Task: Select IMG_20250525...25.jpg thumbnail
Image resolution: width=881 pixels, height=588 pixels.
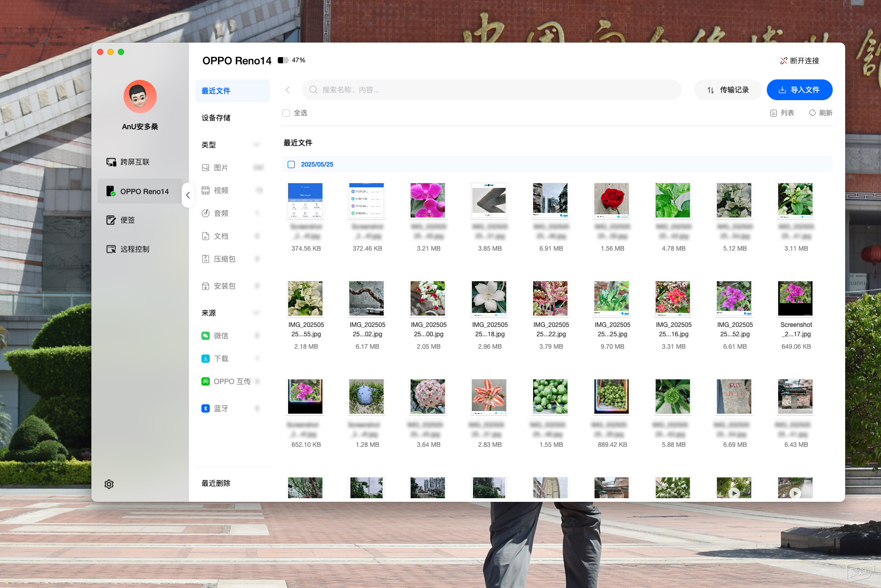Action: [612, 298]
